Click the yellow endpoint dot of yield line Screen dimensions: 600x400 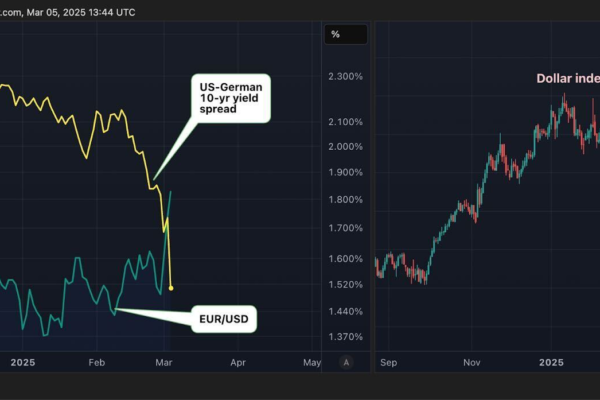(171, 288)
